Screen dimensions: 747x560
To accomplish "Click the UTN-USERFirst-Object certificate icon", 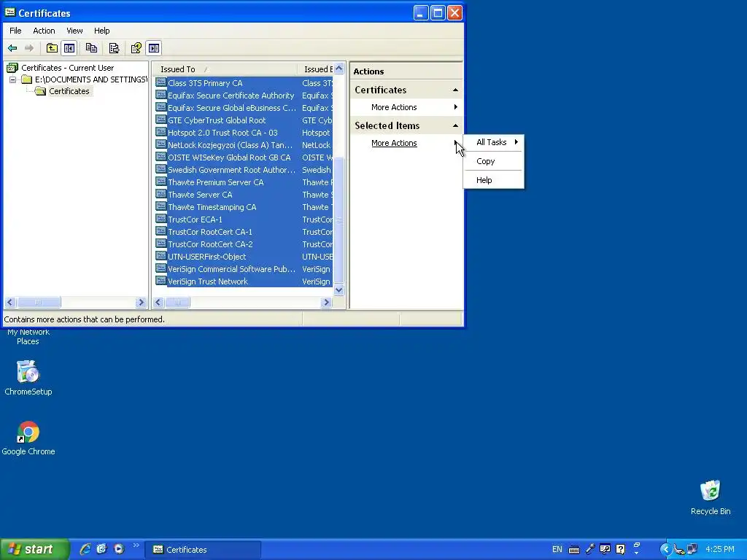I will click(x=161, y=256).
